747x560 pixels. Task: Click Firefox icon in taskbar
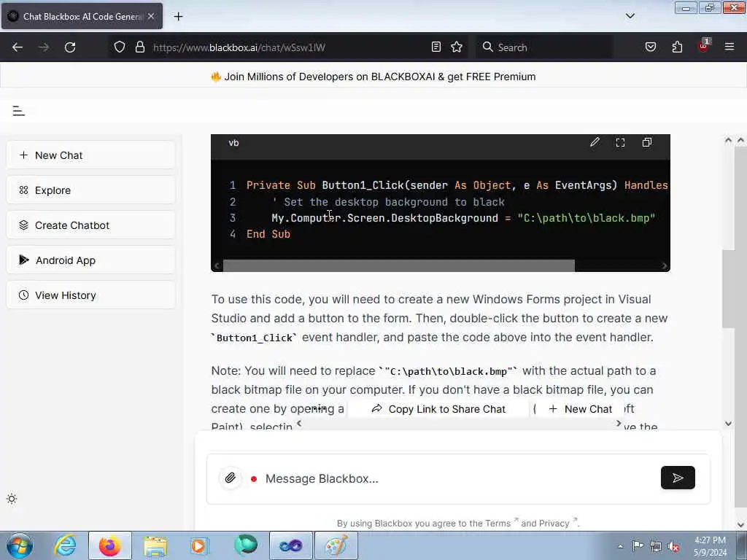coord(109,545)
